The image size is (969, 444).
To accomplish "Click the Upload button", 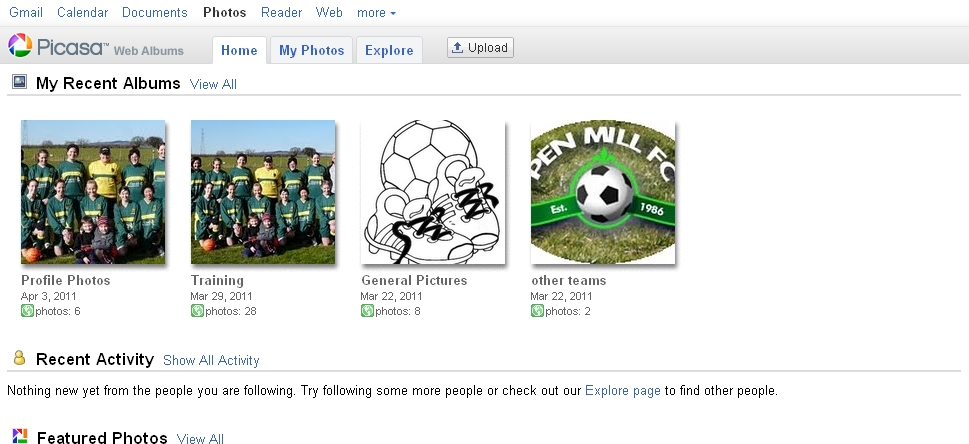I will (480, 48).
